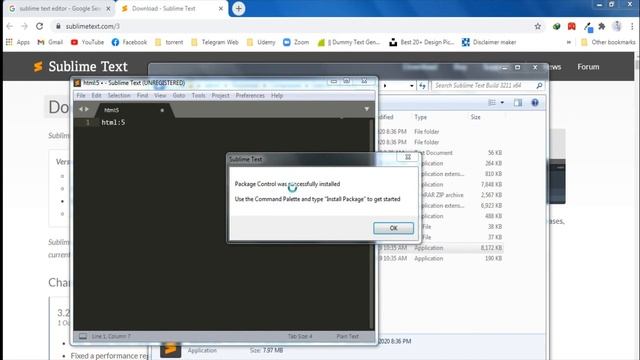The height and width of the screenshot is (360, 640).
Task: Open the Udemy bookmark folder
Action: point(261,42)
